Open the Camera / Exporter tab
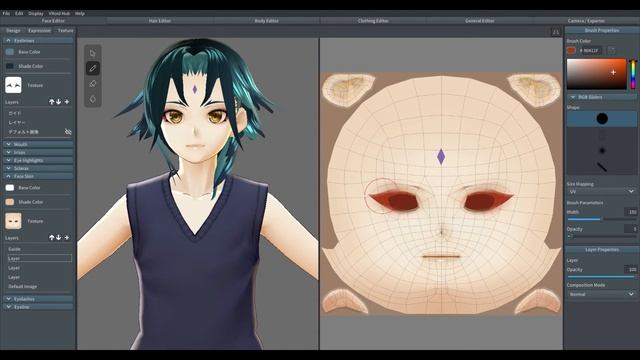The image size is (640, 360). [586, 20]
